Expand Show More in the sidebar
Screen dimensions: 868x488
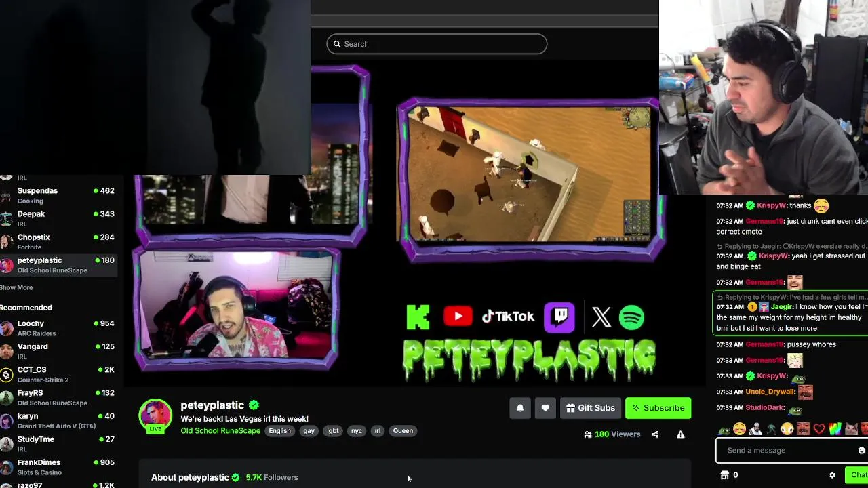point(16,287)
